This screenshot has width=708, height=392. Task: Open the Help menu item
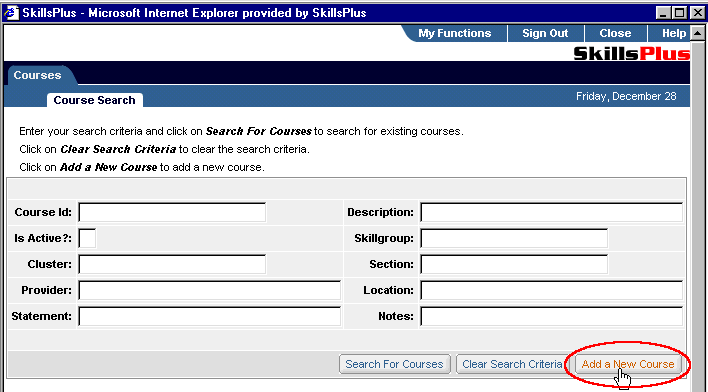pyautogui.click(x=673, y=33)
